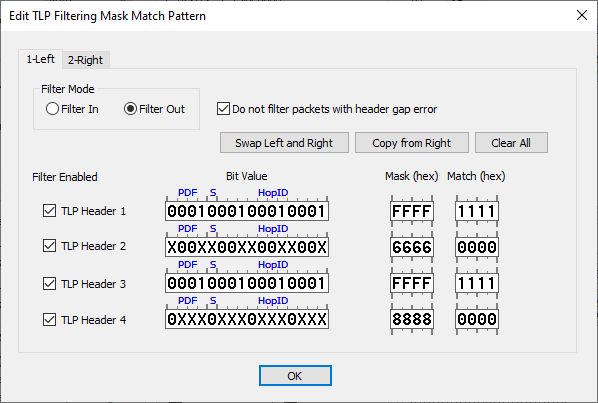The image size is (598, 403).
Task: Click TLP Header 1 bit value field
Action: click(x=247, y=211)
